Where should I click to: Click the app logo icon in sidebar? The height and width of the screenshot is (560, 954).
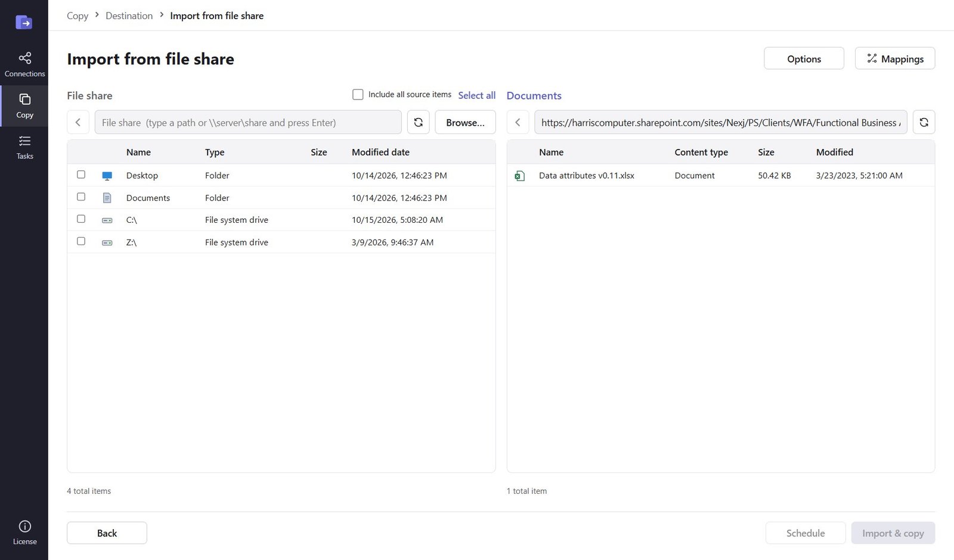click(24, 23)
